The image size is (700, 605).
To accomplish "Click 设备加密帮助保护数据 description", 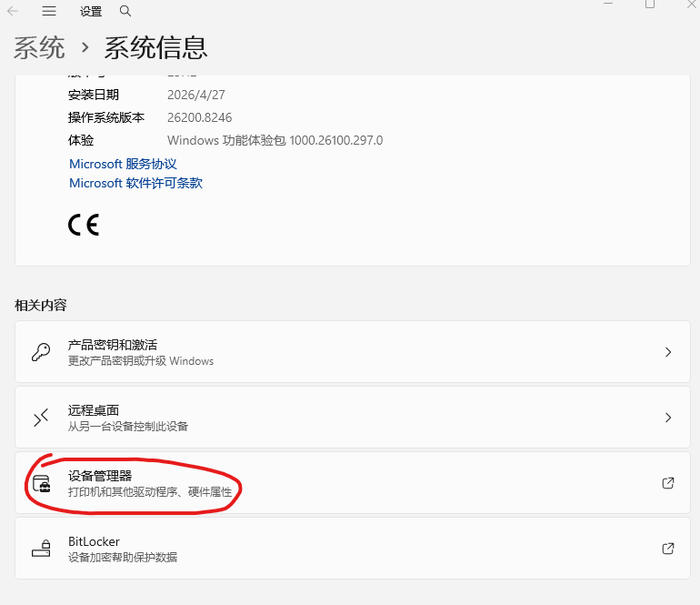I will click(x=123, y=557).
